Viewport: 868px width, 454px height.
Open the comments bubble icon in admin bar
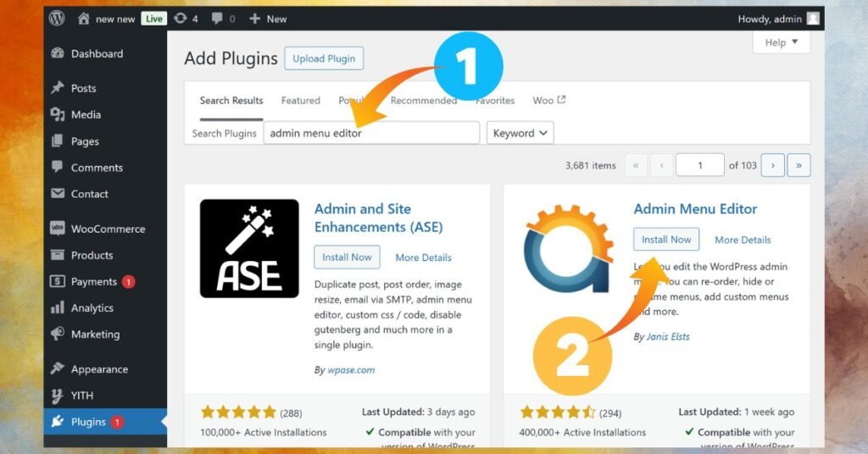tap(217, 19)
